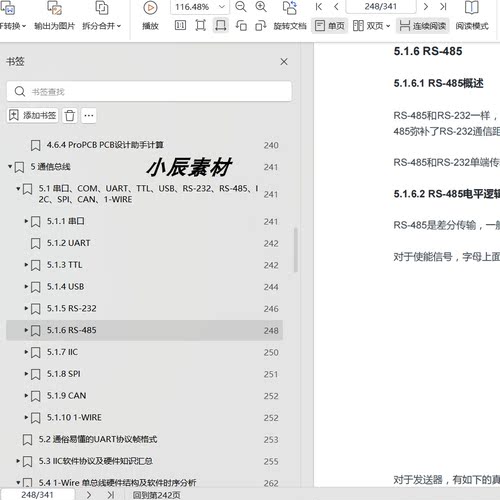Click the page number box 248/341 in toolbar
Screen dimensions: 500x500
tap(381, 7)
